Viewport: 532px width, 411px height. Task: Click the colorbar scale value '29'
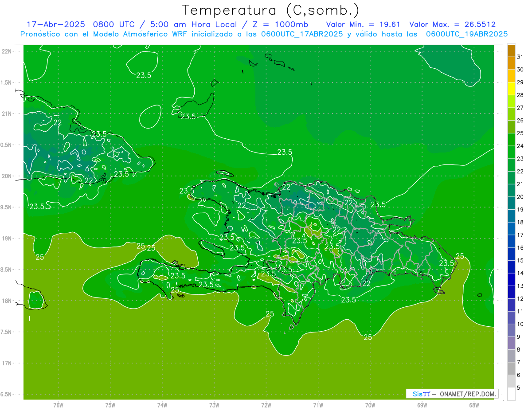520,82
